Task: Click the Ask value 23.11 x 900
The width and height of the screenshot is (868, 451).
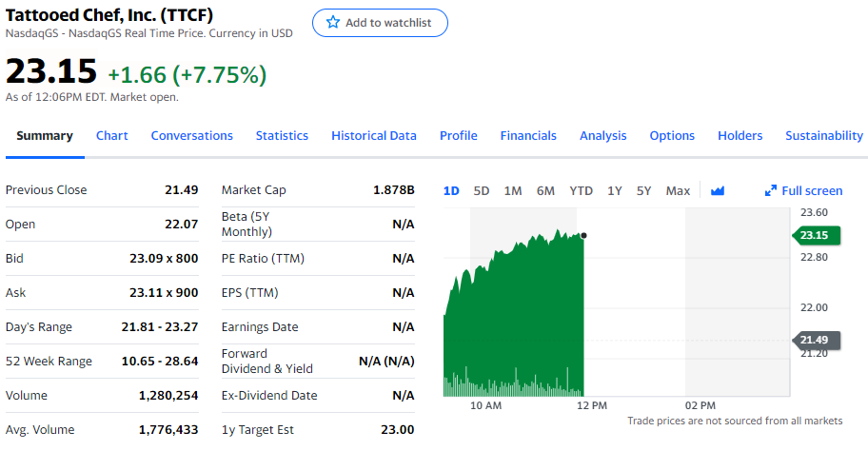Action: point(164,293)
